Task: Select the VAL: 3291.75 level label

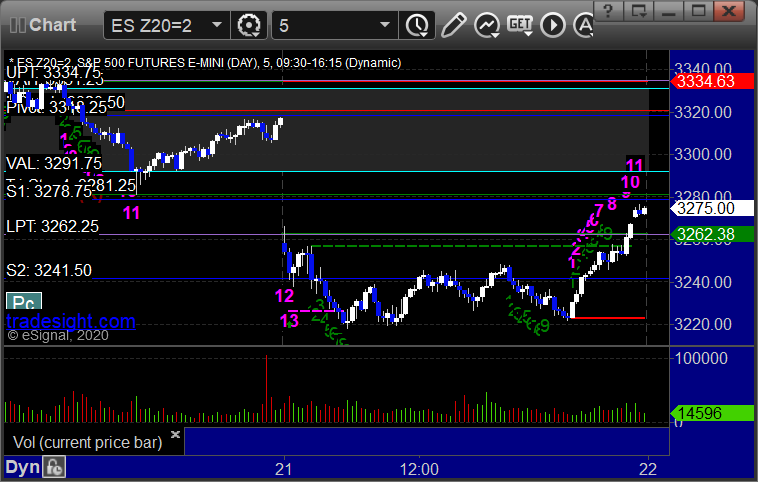Action: [x=54, y=163]
